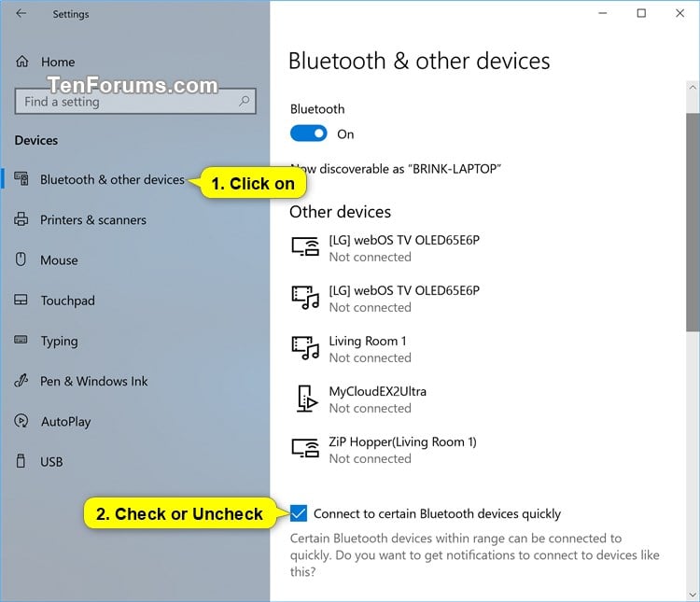Click the vertical scrollbar thumb
This screenshot has width=700, height=602.
(693, 222)
